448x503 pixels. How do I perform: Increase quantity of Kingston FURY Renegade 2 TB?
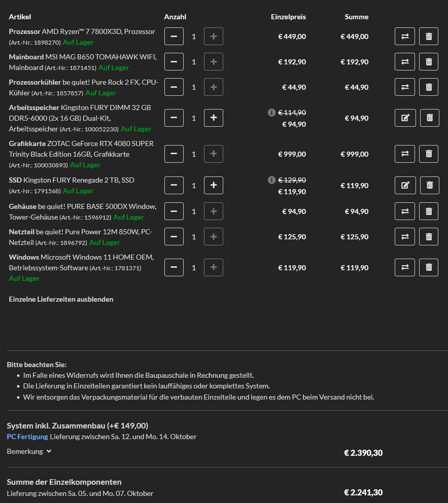[x=214, y=185]
